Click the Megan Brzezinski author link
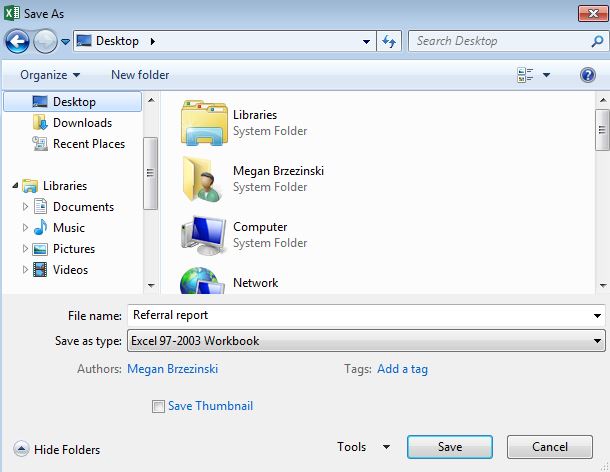This screenshot has height=472, width=610. coord(172,368)
